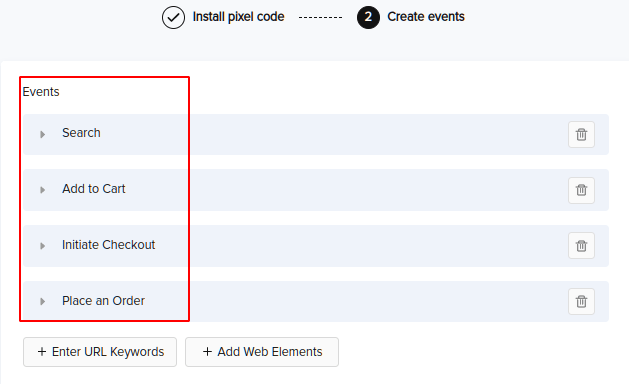The height and width of the screenshot is (384, 629).
Task: Expand the Add to Cart event arrow
Action: coord(43,190)
